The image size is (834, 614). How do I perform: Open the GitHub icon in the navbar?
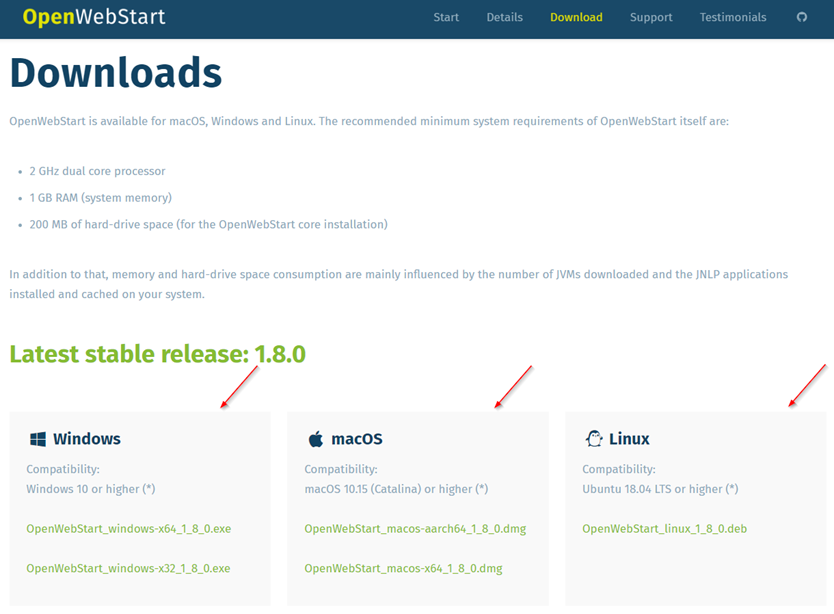point(802,17)
